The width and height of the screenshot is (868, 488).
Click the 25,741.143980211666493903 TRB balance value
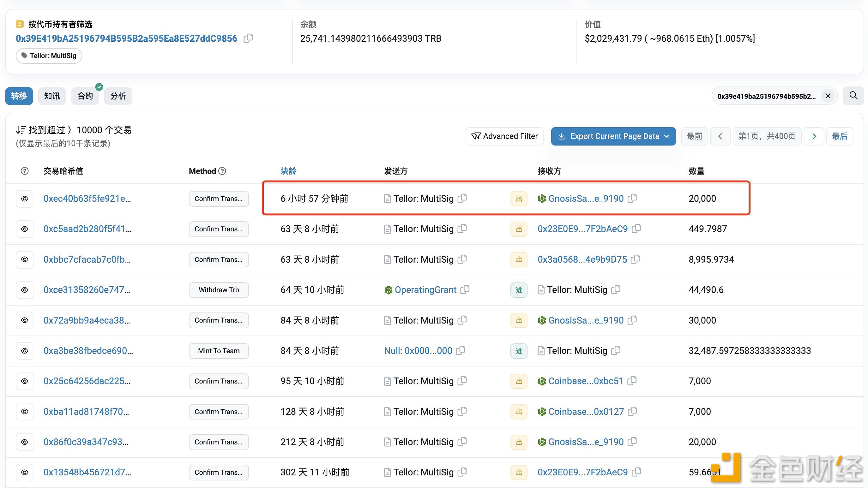tap(371, 39)
